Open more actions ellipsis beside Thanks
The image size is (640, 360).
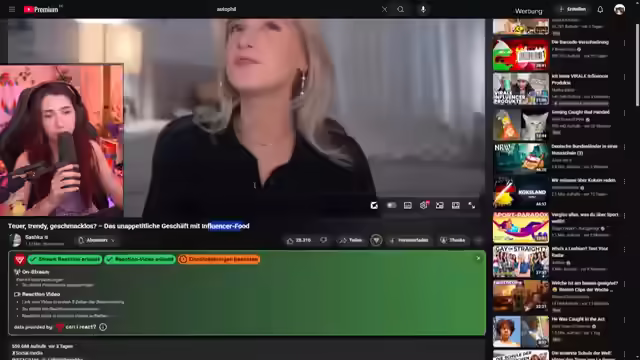[479, 240]
